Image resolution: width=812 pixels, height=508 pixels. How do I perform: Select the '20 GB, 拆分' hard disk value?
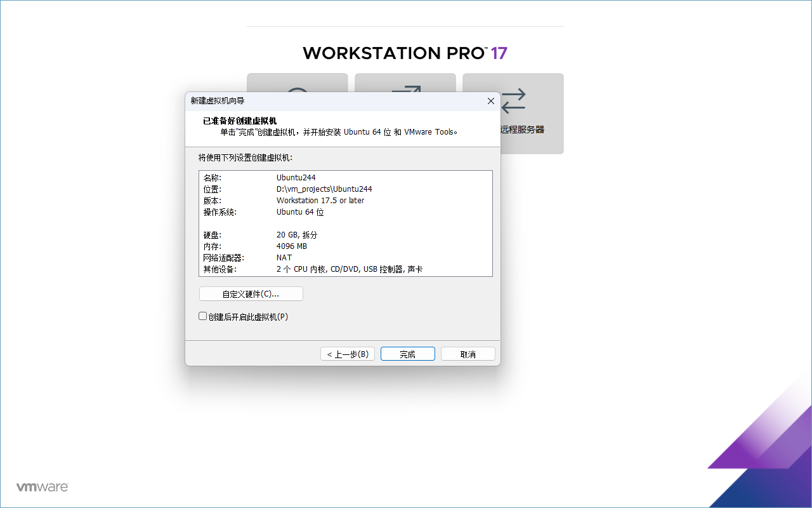point(297,235)
